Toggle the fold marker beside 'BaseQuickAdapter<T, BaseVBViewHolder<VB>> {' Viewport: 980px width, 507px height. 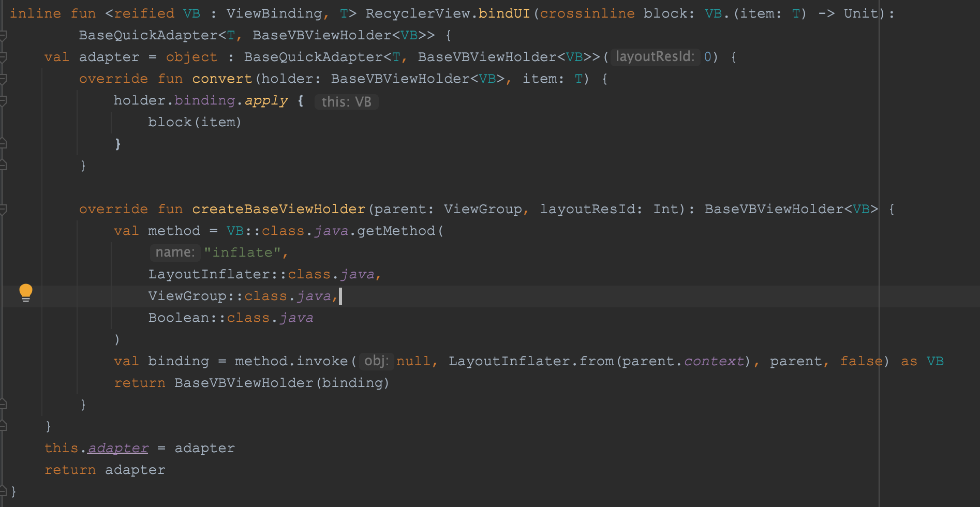pyautogui.click(x=3, y=35)
